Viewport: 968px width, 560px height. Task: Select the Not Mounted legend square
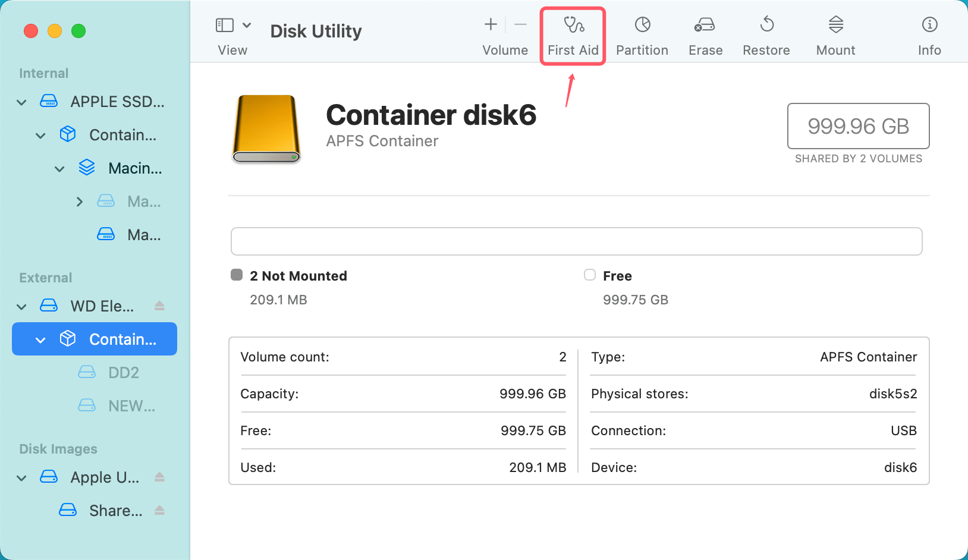click(236, 275)
